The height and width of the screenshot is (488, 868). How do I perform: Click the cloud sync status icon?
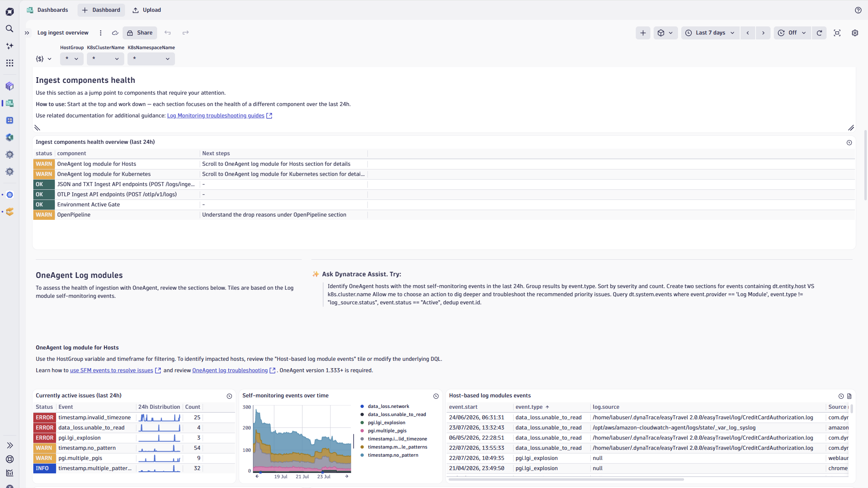tap(115, 33)
